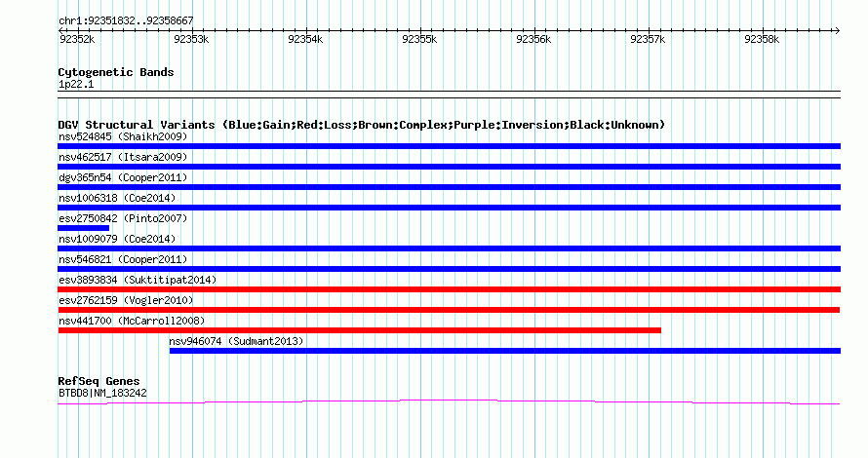This screenshot has height=458, width=868.
Task: Select the nsv462517 (Itsara2009) variant bar
Action: coord(449,167)
